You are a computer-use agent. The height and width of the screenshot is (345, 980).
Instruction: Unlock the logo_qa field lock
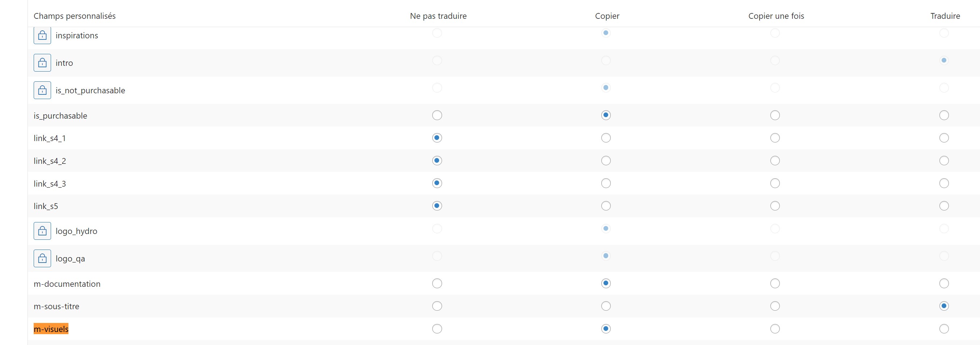pyautogui.click(x=42, y=258)
